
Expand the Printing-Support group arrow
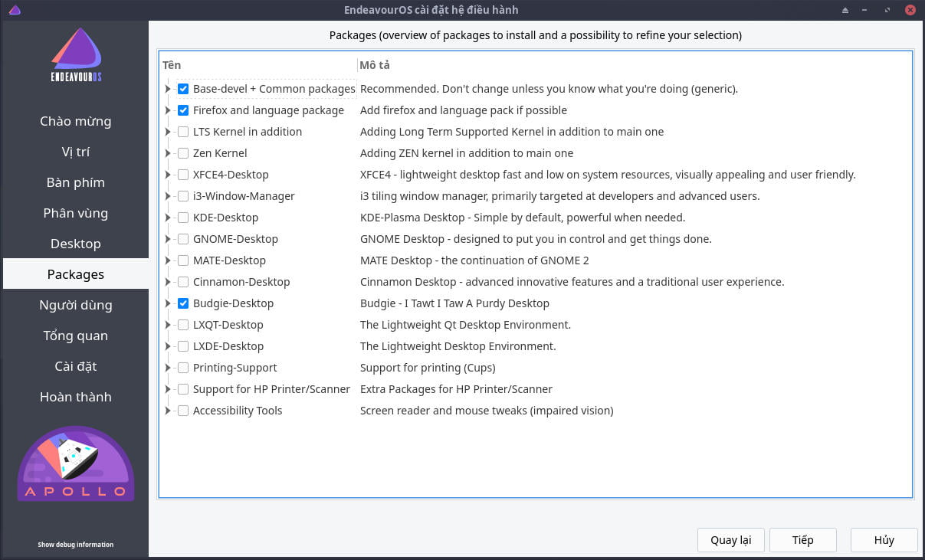pyautogui.click(x=168, y=368)
